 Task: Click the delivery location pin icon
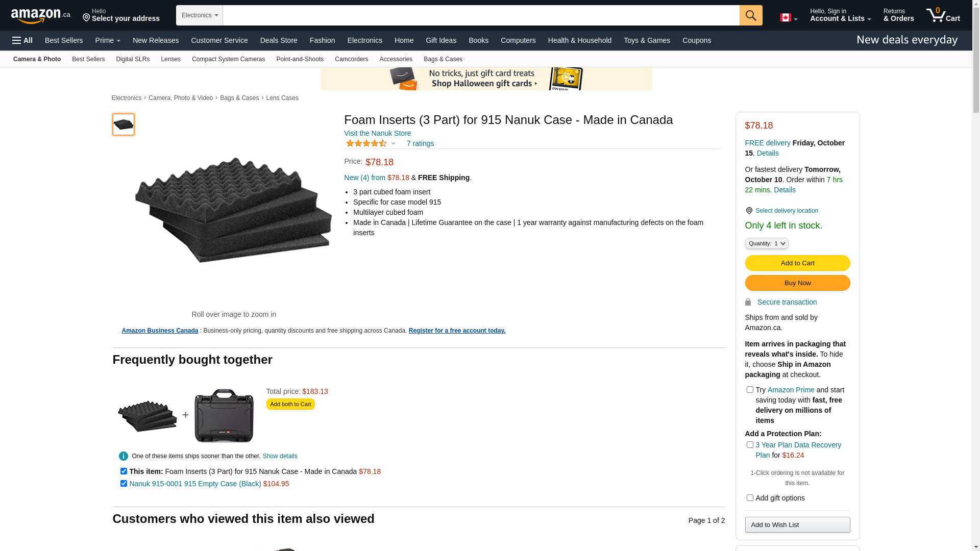pos(749,211)
